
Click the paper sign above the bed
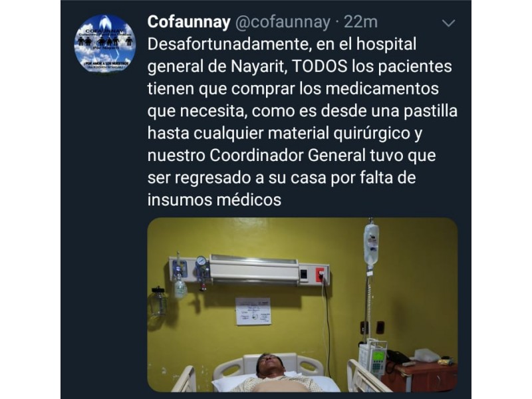[253, 311]
